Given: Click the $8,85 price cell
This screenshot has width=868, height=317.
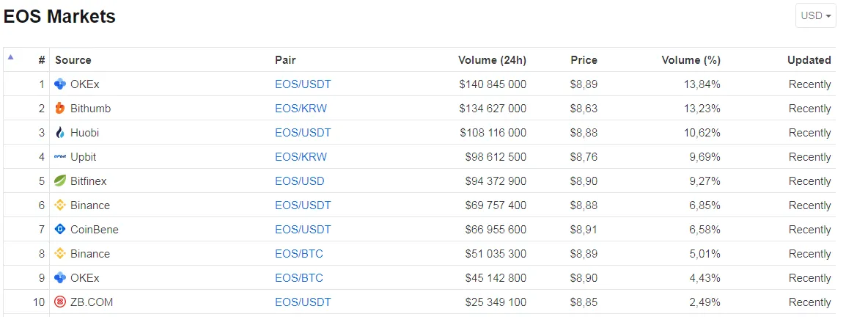Looking at the screenshot, I should click(584, 302).
